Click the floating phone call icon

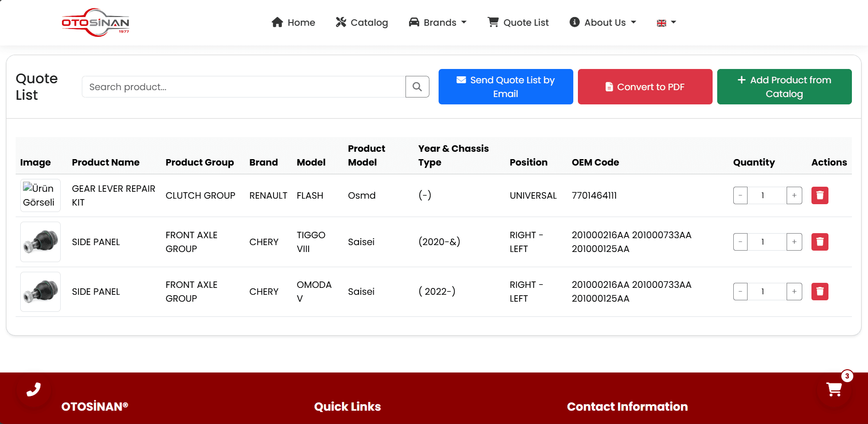click(34, 390)
